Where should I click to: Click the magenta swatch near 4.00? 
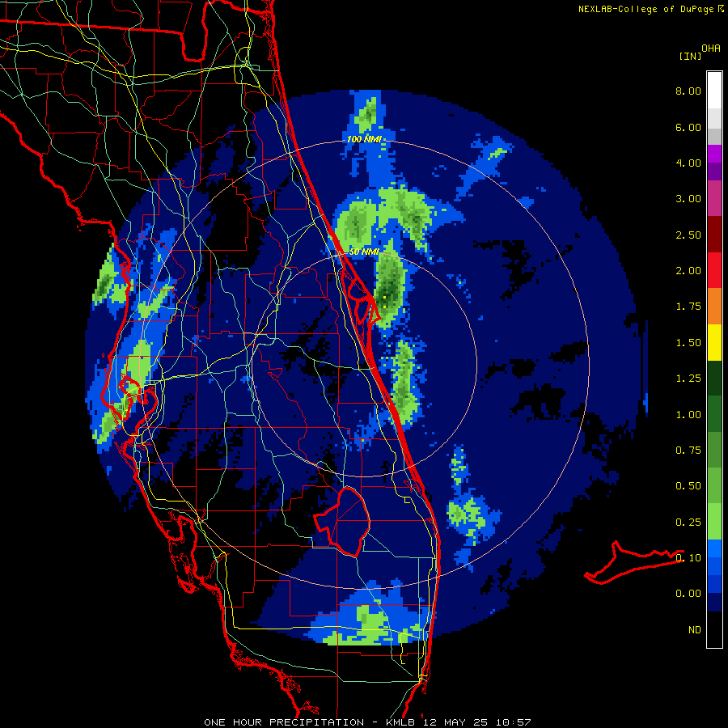(x=714, y=154)
